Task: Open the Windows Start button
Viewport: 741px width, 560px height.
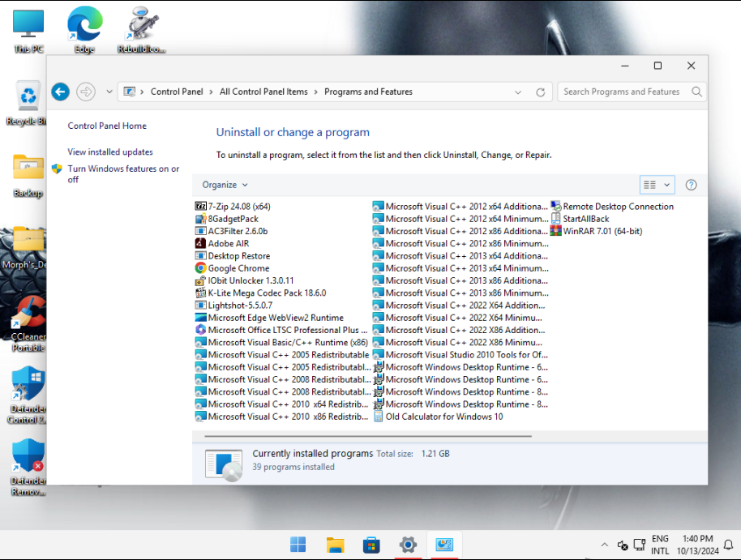Action: point(298,545)
